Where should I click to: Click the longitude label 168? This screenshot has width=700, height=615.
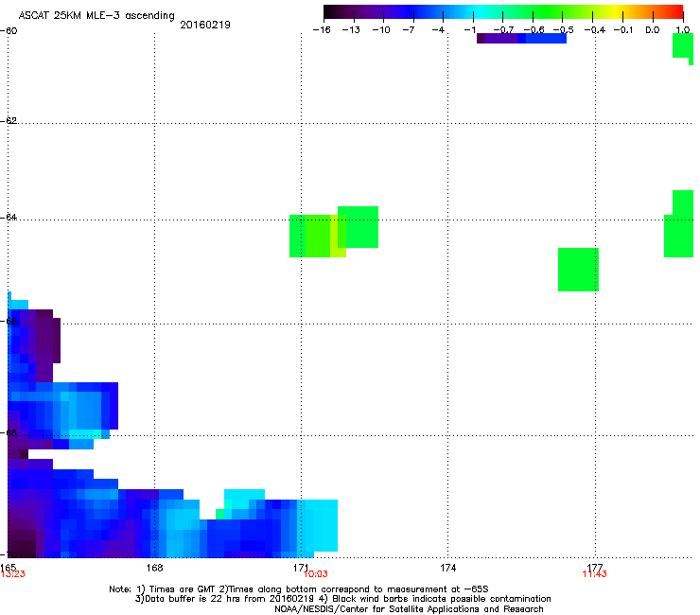154,568
